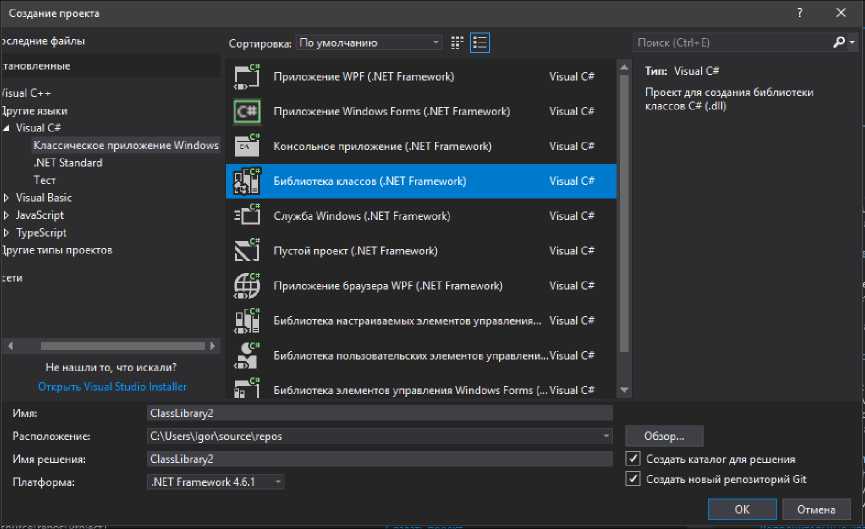Open the sort order dropdown
The image size is (865, 529).
pyautogui.click(x=369, y=43)
